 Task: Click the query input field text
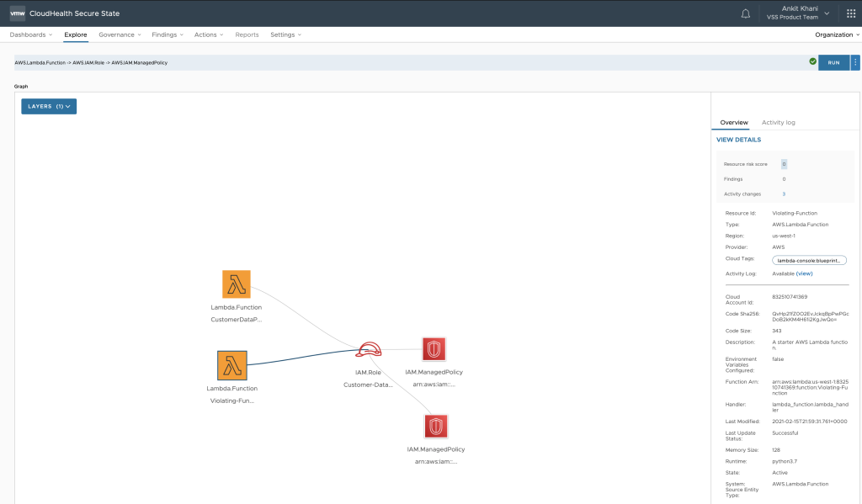[91, 62]
